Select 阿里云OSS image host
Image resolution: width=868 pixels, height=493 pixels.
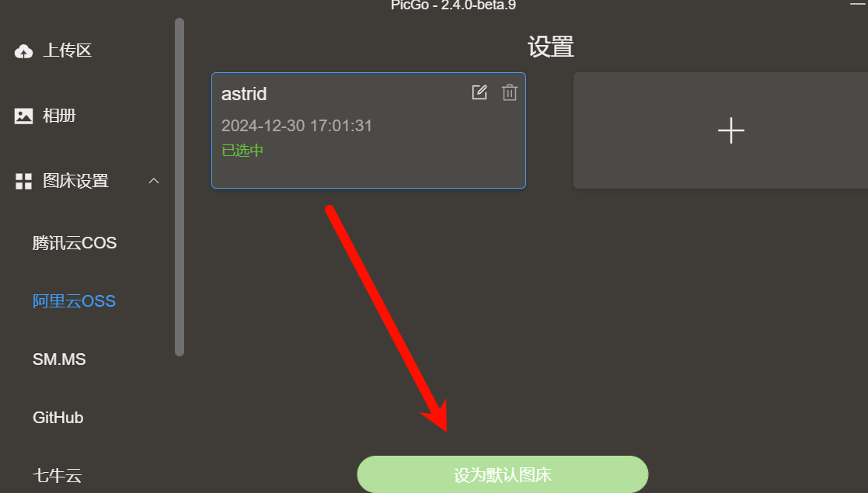point(74,301)
